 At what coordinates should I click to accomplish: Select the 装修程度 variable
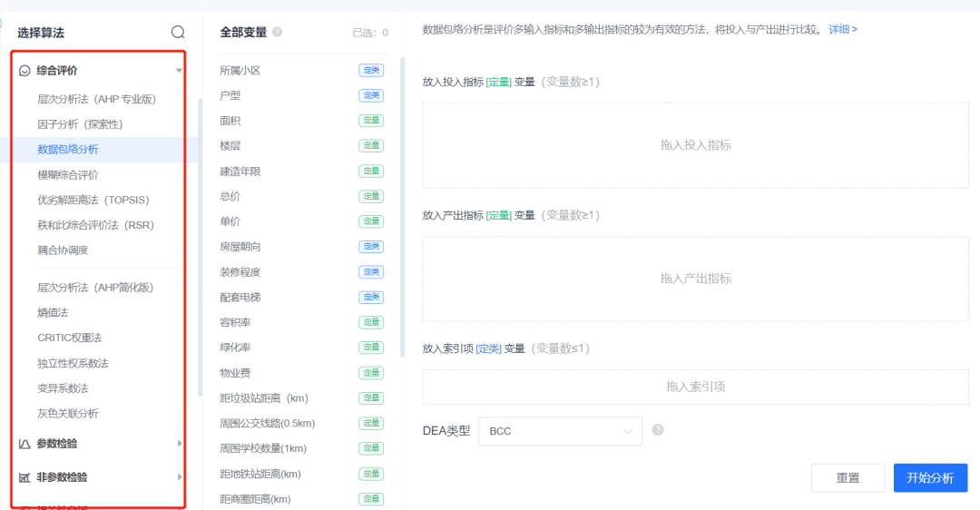click(240, 272)
